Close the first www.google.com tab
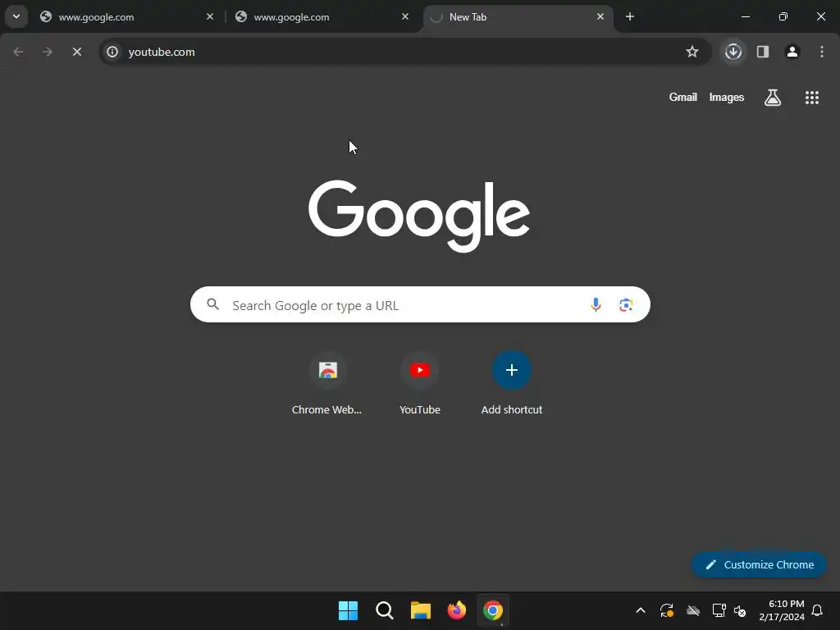 (210, 16)
